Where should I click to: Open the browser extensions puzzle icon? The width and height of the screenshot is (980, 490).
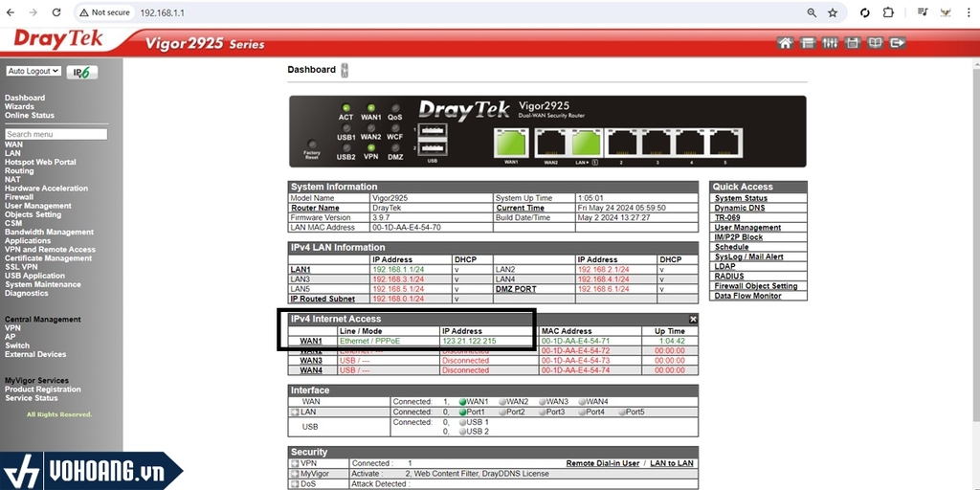[x=888, y=12]
